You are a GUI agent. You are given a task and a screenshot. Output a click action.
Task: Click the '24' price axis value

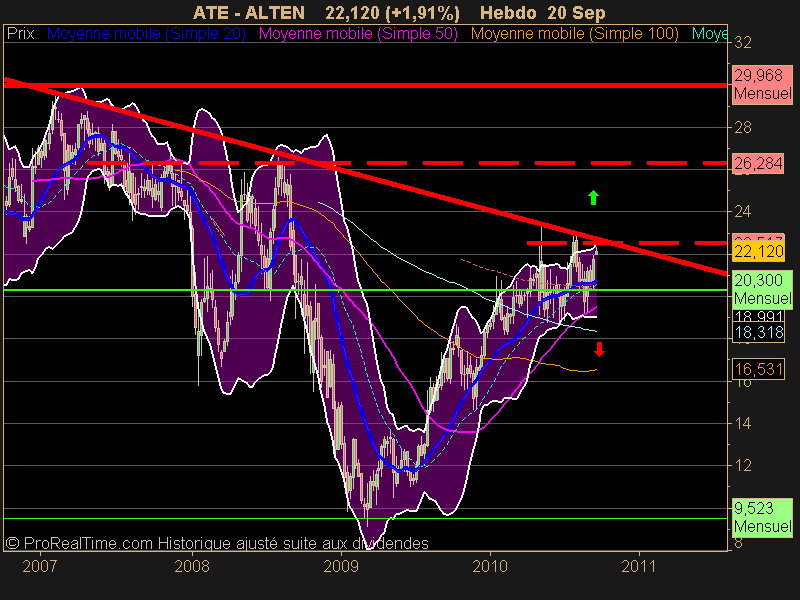tap(743, 211)
